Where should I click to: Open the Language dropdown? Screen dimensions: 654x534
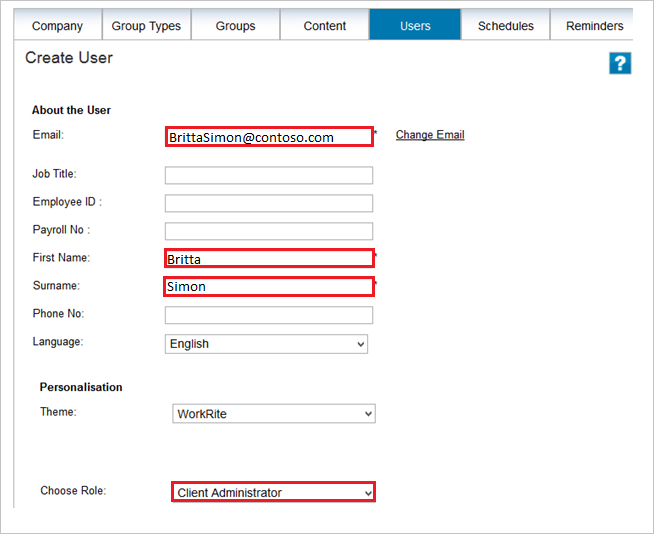pos(267,344)
